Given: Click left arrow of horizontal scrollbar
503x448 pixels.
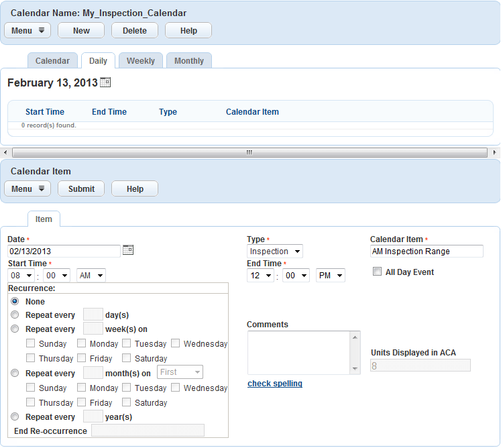Looking at the screenshot, I should point(5,153).
